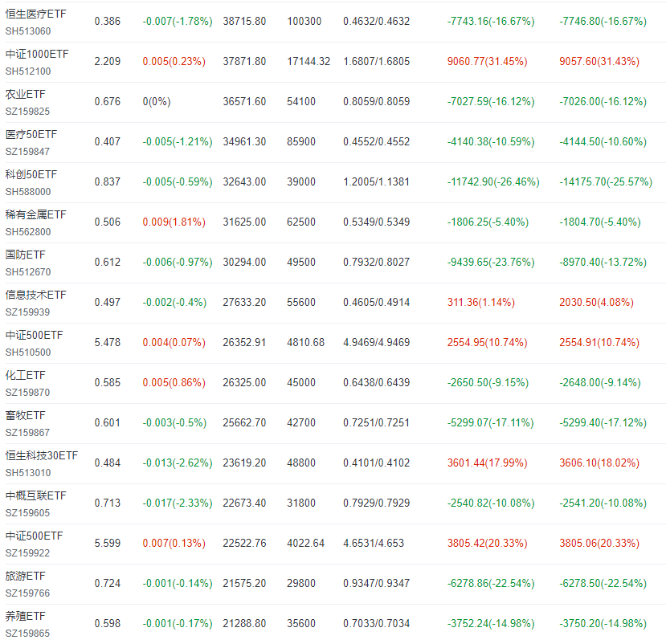Open the 信息技术ETF fund name
The width and height of the screenshot is (666, 644).
(x=35, y=295)
